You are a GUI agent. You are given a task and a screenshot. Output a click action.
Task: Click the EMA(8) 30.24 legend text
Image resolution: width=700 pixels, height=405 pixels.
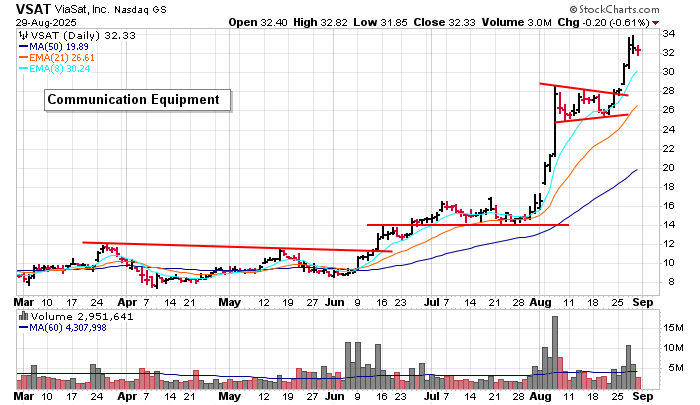click(x=59, y=69)
